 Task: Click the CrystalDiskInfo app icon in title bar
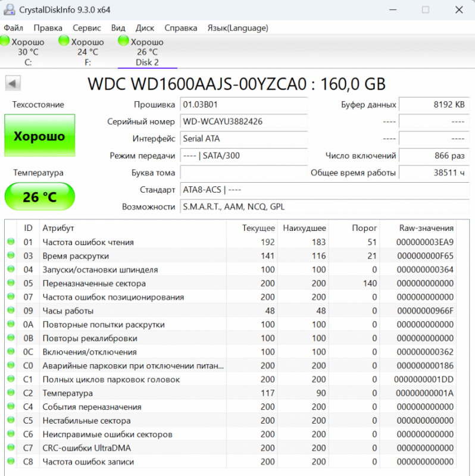coord(9,10)
